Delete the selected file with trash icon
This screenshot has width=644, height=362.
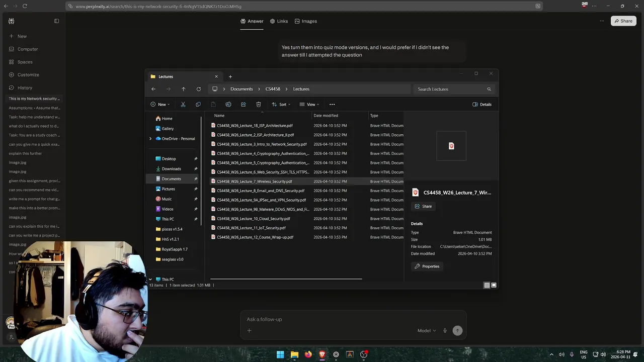pyautogui.click(x=259, y=105)
